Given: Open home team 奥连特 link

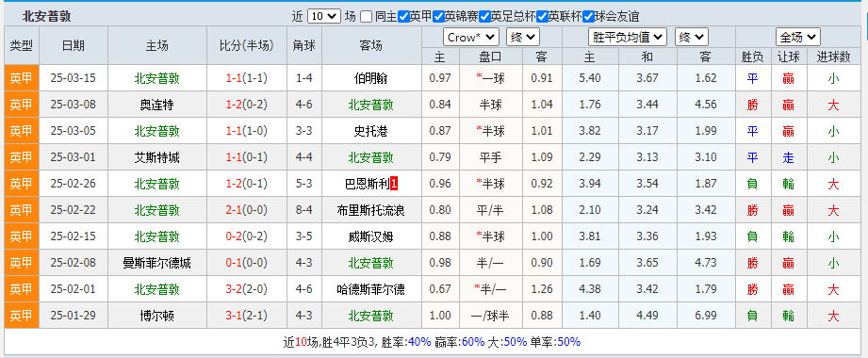Looking at the screenshot, I should (157, 105).
